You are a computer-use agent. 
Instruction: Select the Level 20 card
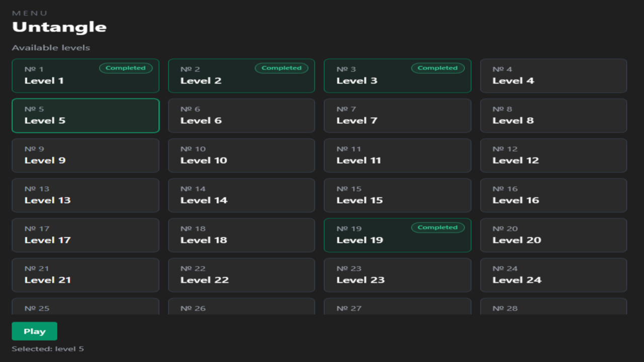pos(553,235)
